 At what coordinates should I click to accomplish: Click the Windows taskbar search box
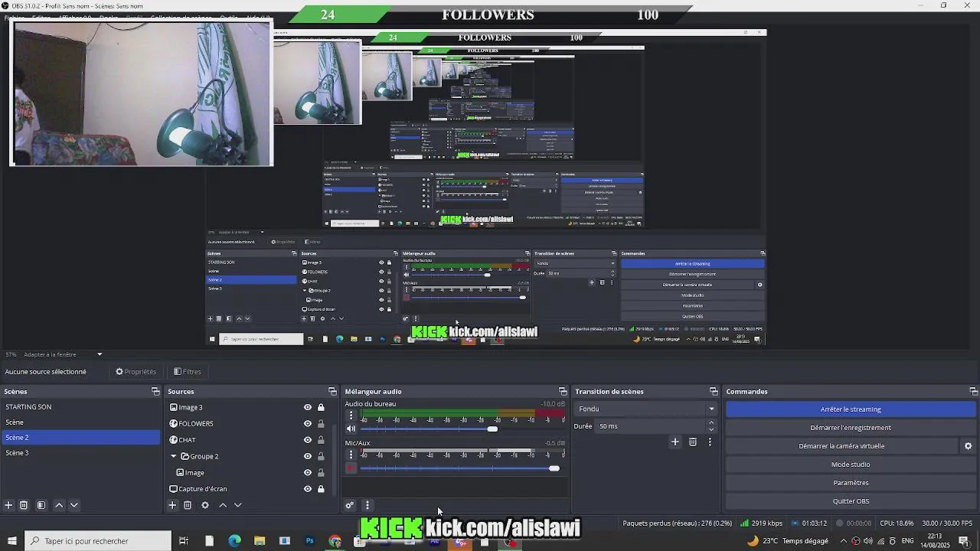97,541
